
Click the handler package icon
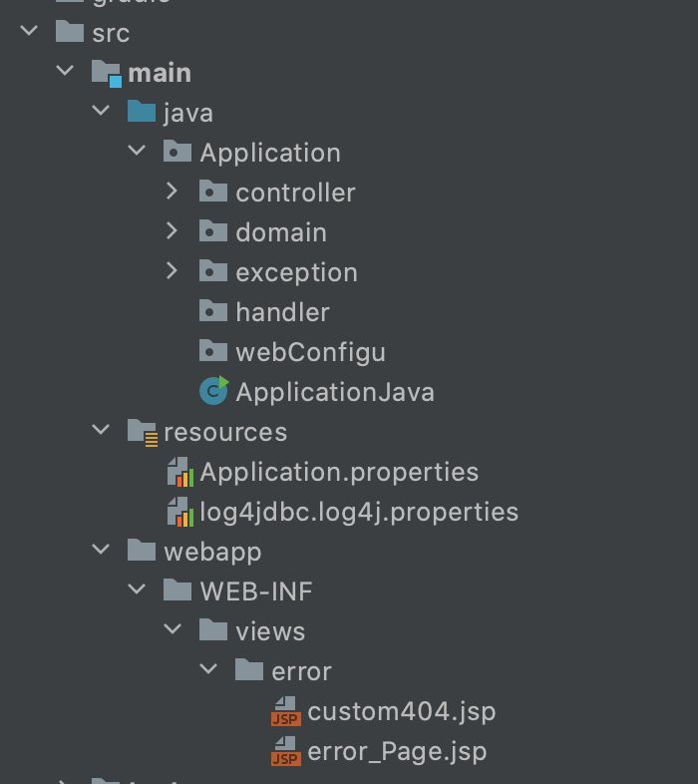[213, 310]
